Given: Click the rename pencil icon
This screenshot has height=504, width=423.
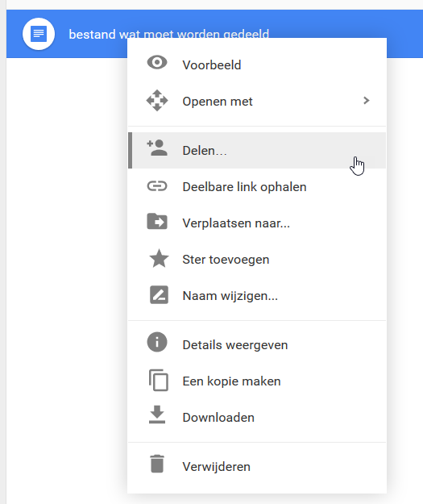Looking at the screenshot, I should (159, 295).
